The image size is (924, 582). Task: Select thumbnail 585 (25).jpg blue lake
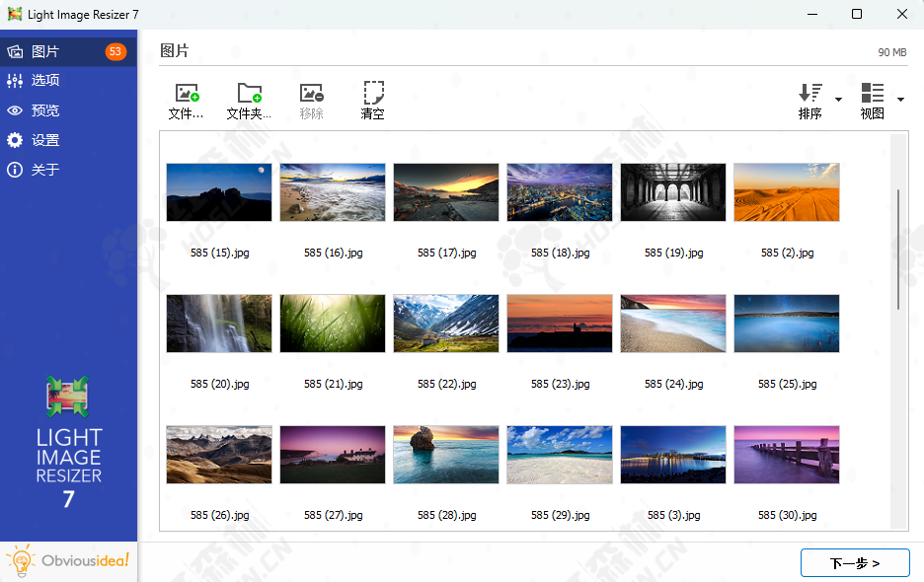tap(787, 324)
